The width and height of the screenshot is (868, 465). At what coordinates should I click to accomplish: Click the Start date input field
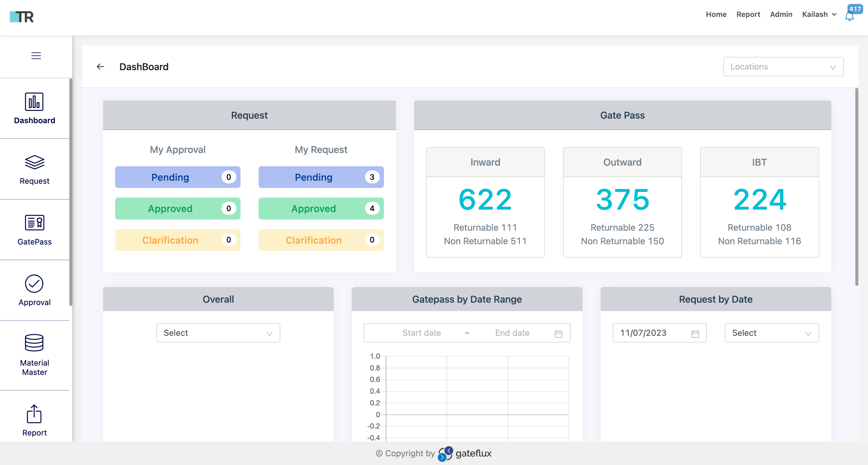click(421, 333)
